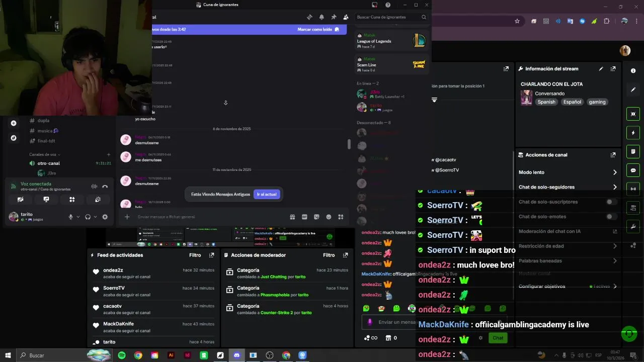Click the gaming tag chip
The width and height of the screenshot is (644, 362).
tap(597, 102)
